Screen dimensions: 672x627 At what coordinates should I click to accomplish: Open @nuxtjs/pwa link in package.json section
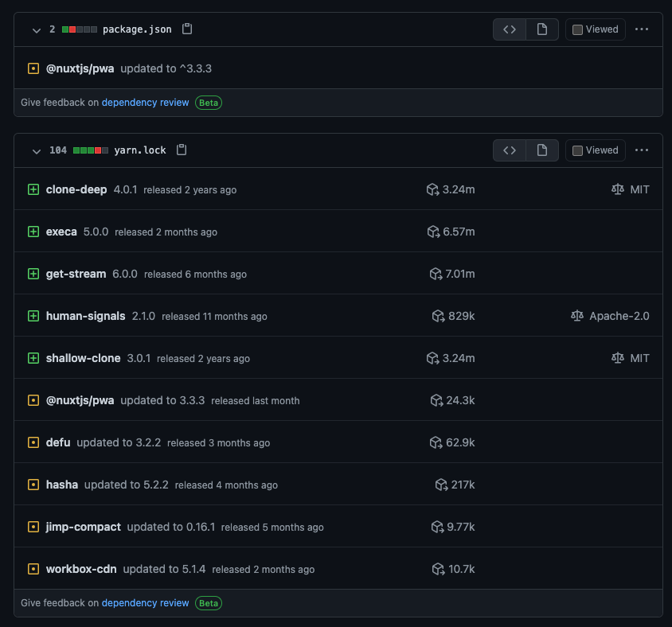pyautogui.click(x=80, y=68)
